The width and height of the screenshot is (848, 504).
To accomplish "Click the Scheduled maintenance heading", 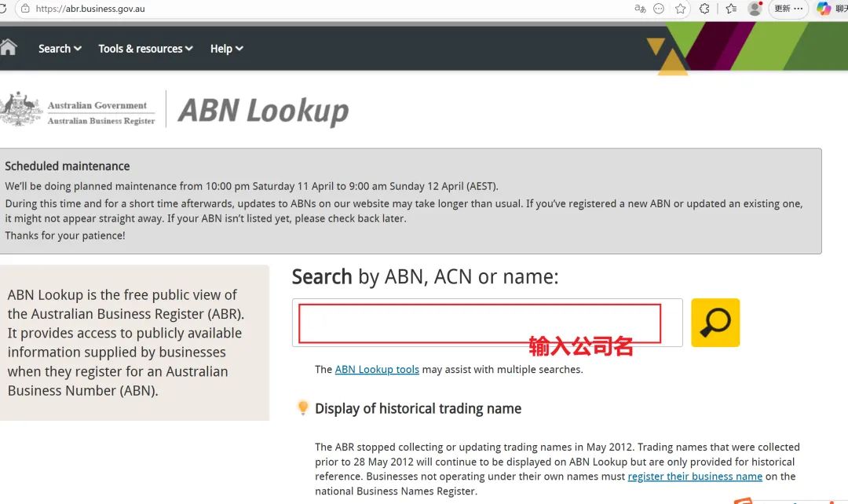I will pyautogui.click(x=68, y=166).
